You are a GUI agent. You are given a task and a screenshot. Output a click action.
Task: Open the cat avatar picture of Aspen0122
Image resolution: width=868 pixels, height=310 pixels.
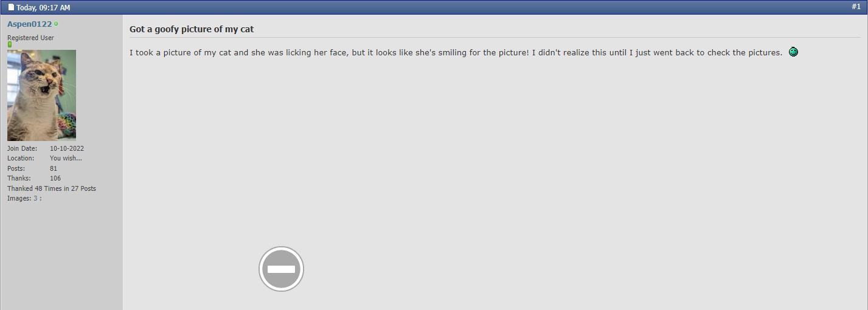[x=41, y=95]
